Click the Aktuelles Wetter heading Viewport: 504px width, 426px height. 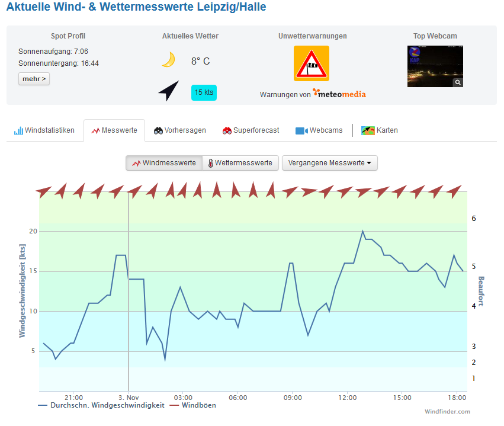click(x=190, y=36)
